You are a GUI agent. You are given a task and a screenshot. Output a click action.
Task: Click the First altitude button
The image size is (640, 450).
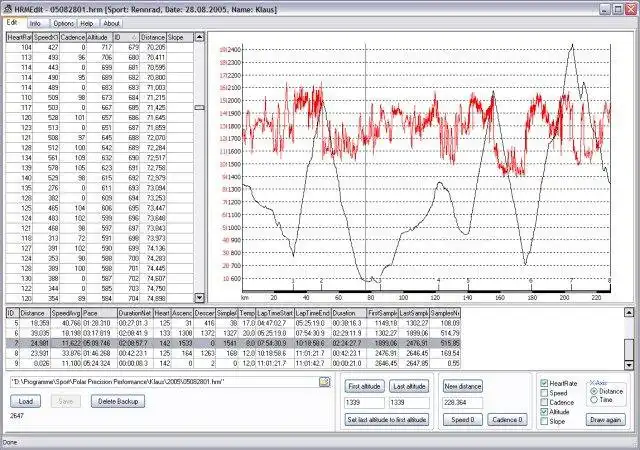pos(364,386)
